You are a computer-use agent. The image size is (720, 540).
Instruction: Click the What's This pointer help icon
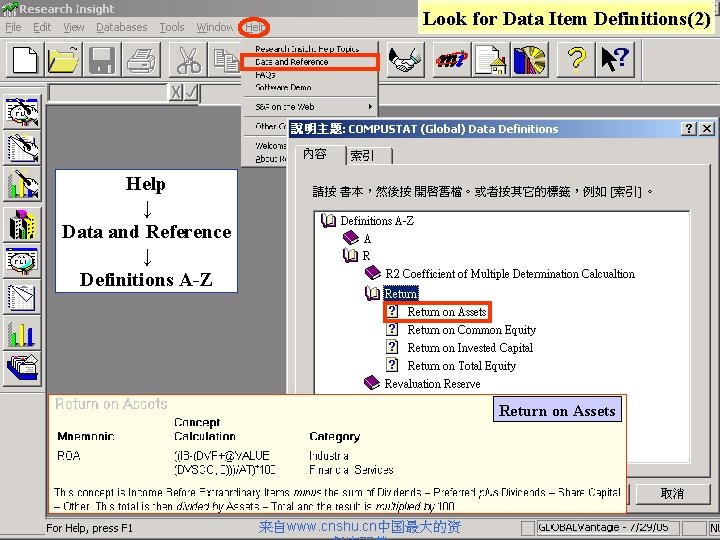pyautogui.click(x=615, y=60)
